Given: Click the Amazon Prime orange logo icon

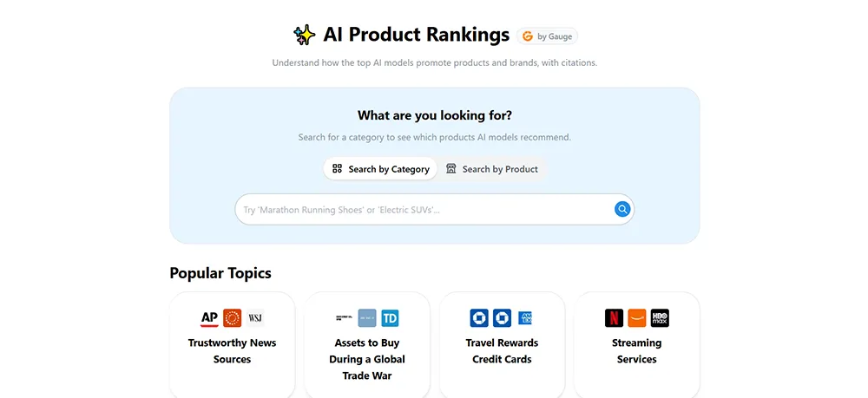Looking at the screenshot, I should [x=637, y=318].
